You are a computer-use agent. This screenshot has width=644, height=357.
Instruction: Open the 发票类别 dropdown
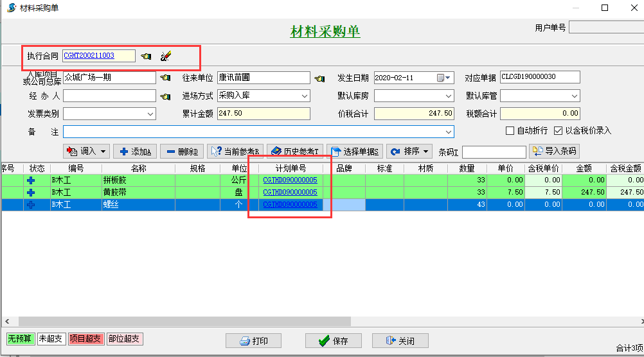pyautogui.click(x=150, y=114)
